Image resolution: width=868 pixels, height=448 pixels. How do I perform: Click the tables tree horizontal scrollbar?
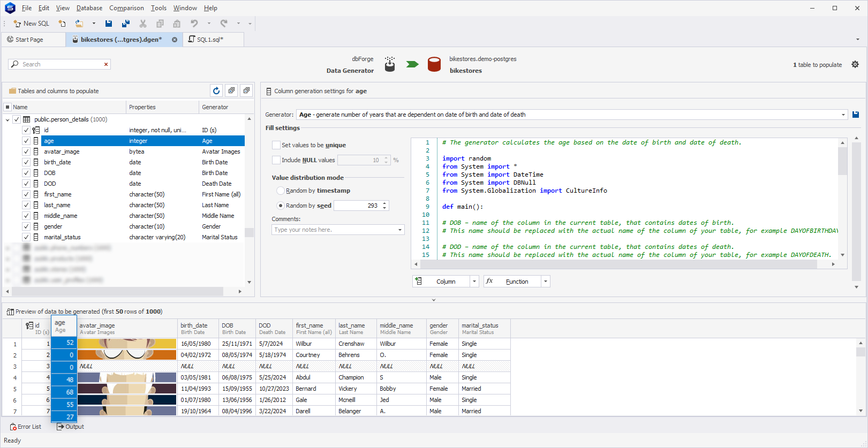(x=118, y=292)
